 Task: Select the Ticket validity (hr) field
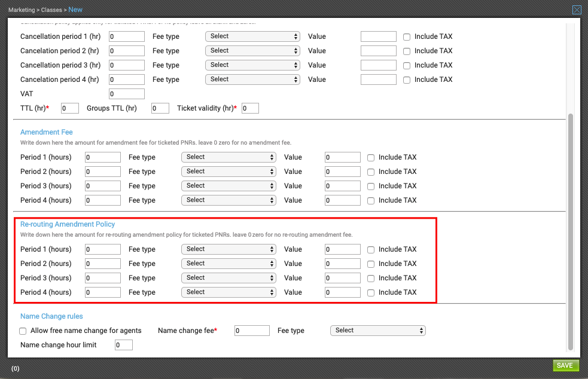pos(250,108)
